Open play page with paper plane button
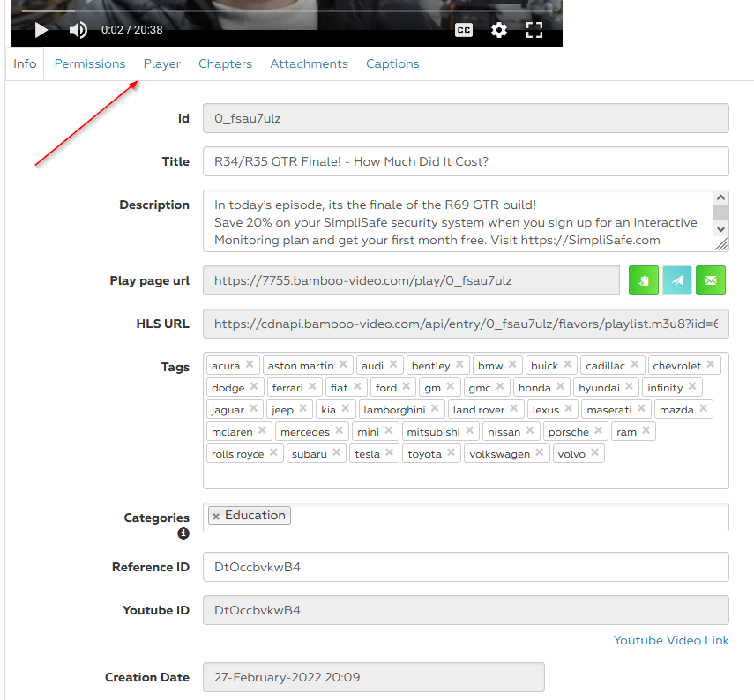754x700 pixels. (x=677, y=280)
